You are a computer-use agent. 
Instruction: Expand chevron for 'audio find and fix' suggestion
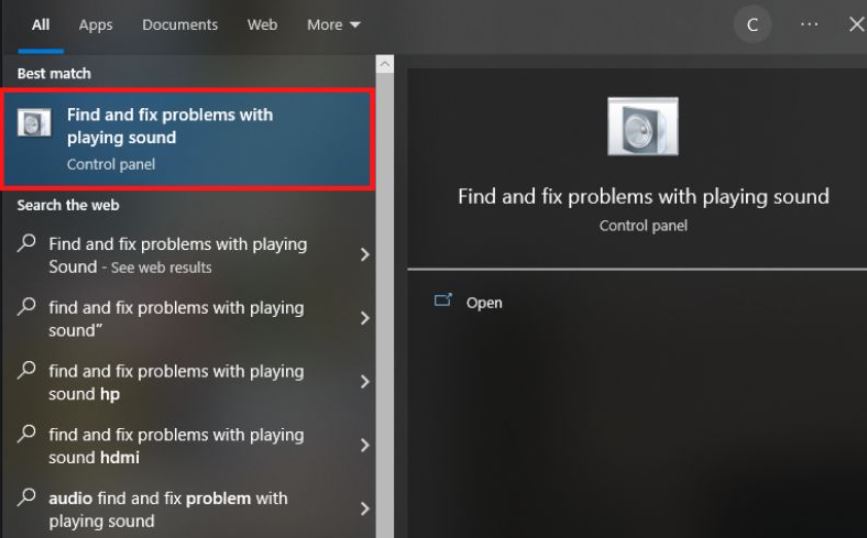[x=364, y=509]
